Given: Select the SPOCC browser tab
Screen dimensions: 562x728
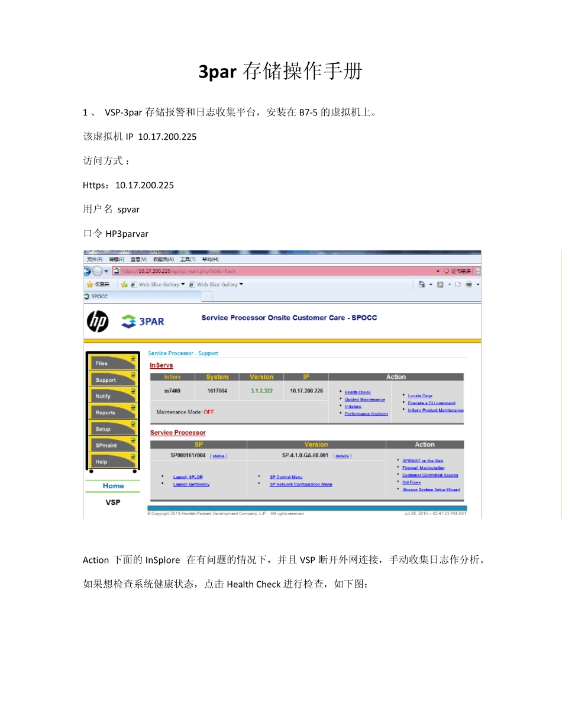Looking at the screenshot, I should [142, 297].
